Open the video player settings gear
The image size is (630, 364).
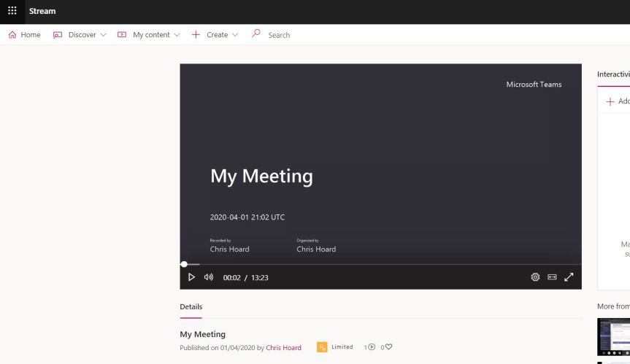535,277
